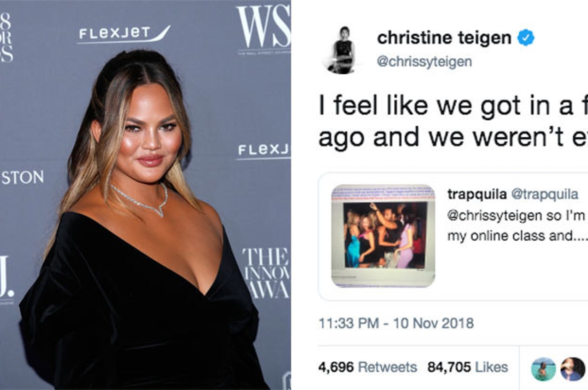Click the trapquila display name
This screenshot has height=390, width=588.
477,194
